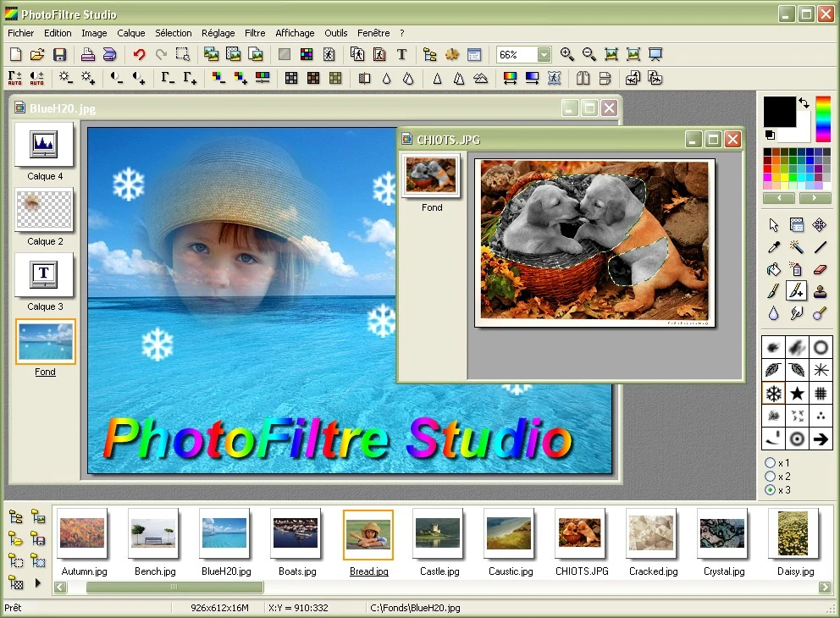Choose the Smudge fingertip tool
840x618 pixels.
tap(797, 312)
